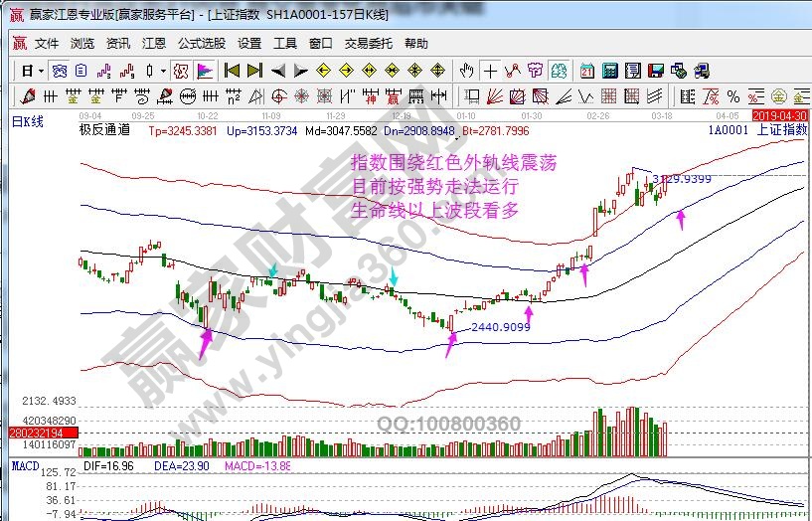This screenshot has width=812, height=521.
Task: Toggle the blue knot icon button
Action: coord(61,71)
